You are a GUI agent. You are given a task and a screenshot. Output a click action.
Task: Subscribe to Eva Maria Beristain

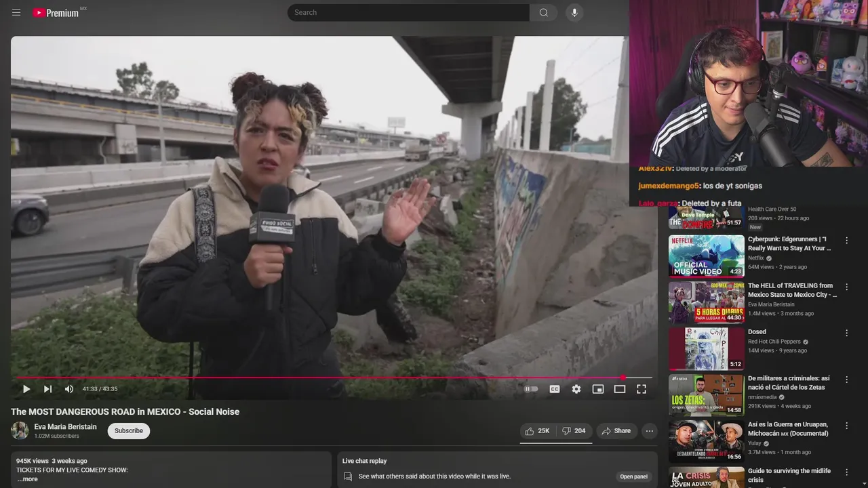[129, 431]
